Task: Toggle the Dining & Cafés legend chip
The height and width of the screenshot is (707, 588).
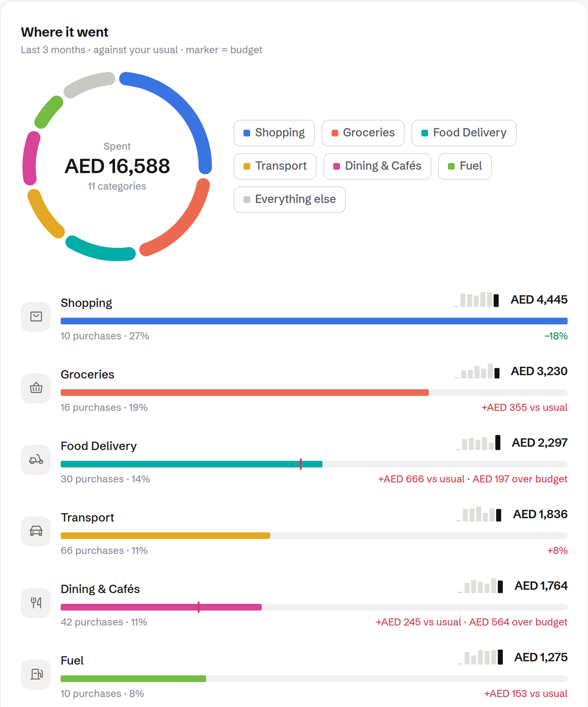Action: pos(377,166)
